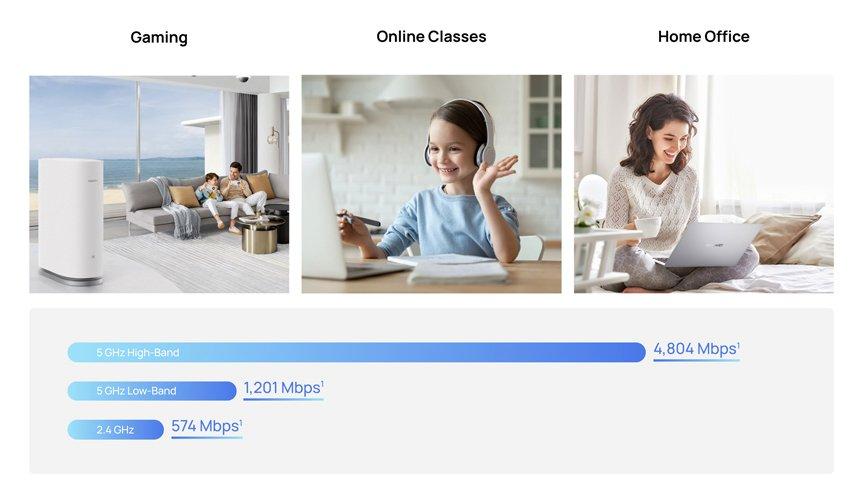Click the Gaming heading

[159, 37]
